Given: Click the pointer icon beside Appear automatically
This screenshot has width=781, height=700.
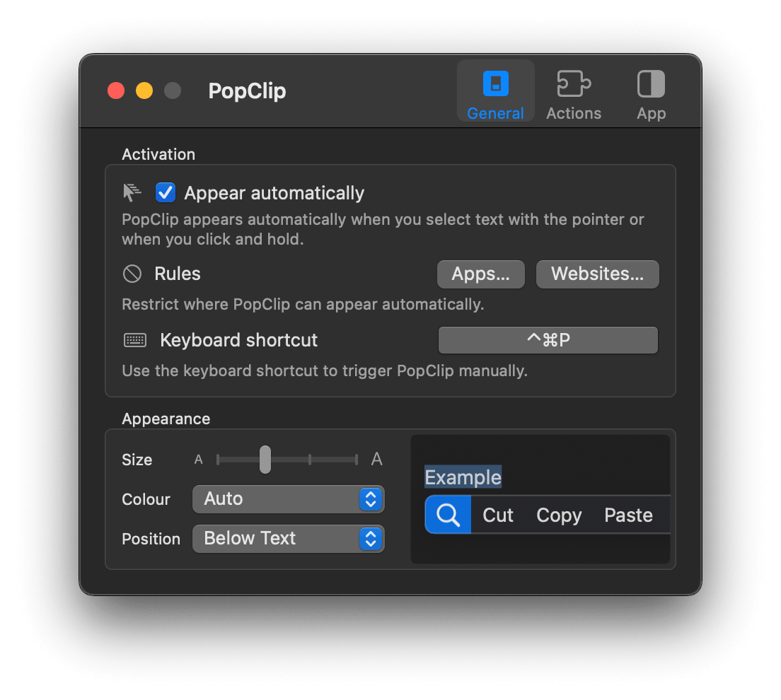Looking at the screenshot, I should [x=132, y=192].
